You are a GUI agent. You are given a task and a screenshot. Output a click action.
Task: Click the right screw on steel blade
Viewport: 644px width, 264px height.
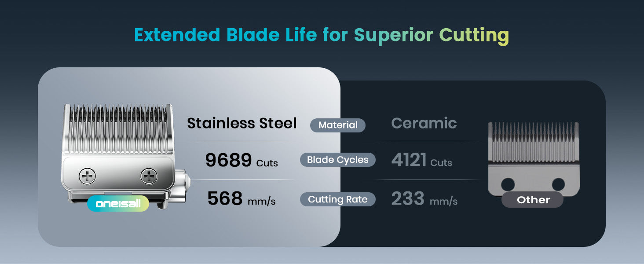tap(149, 176)
